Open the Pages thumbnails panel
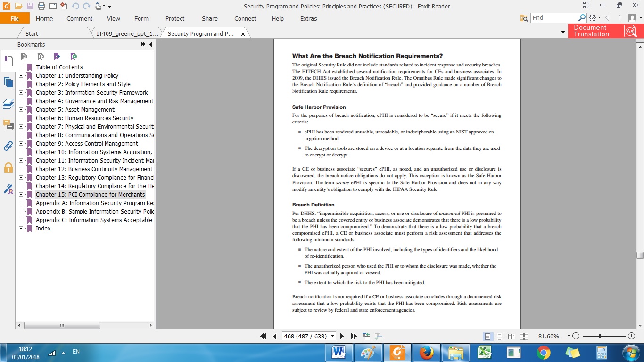 coord(8,82)
